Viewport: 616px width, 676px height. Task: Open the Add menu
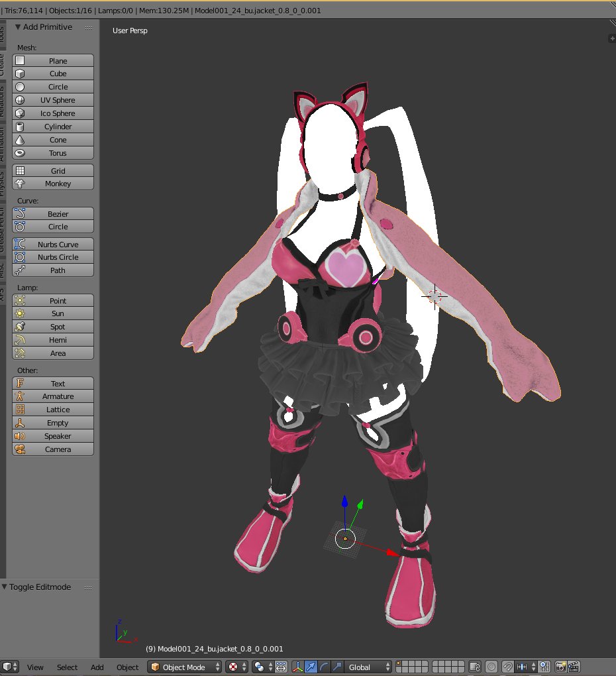pos(97,667)
